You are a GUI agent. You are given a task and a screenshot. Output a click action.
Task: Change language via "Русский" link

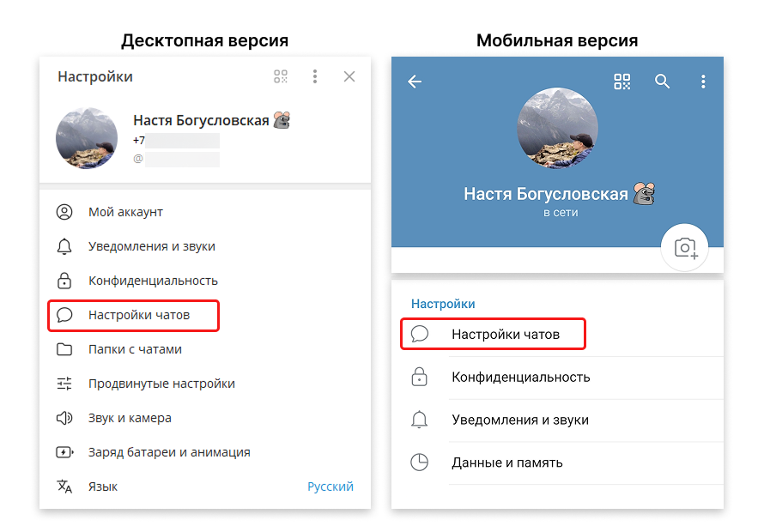pyautogui.click(x=330, y=487)
